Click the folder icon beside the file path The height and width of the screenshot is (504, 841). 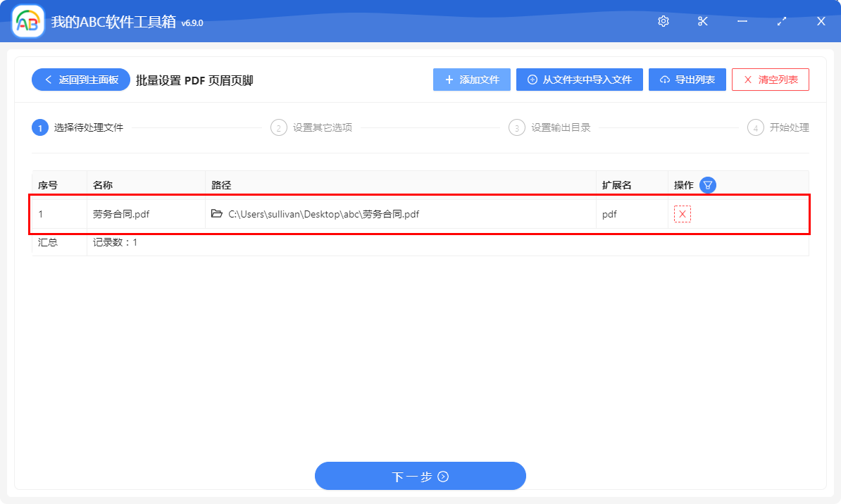point(217,213)
